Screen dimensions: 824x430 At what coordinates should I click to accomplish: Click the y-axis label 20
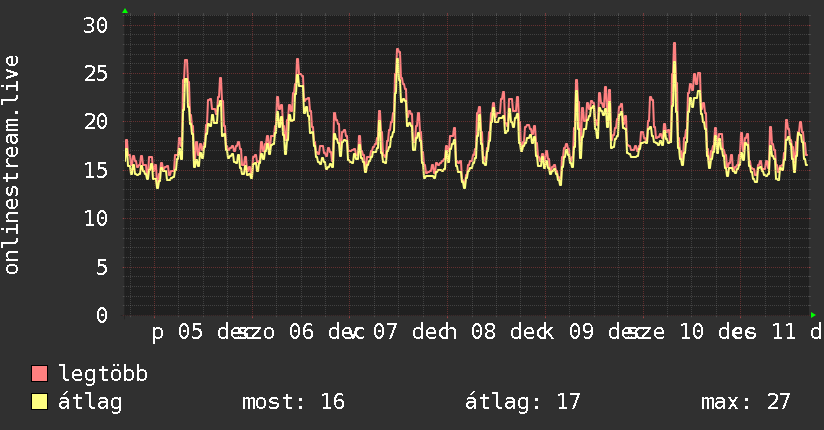point(96,122)
